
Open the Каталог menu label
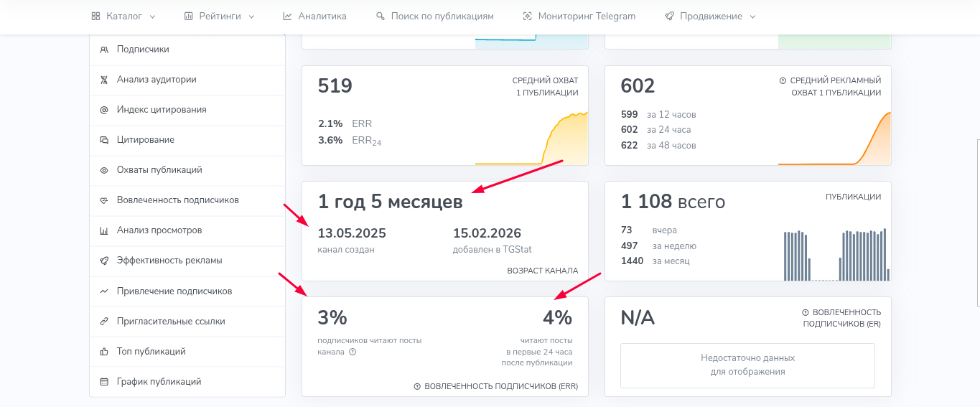coord(124,16)
